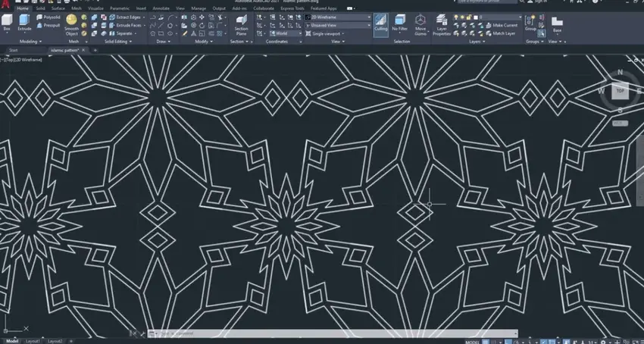Toggle the layer freeze sun icon
This screenshot has height=344, width=644.
click(x=462, y=17)
